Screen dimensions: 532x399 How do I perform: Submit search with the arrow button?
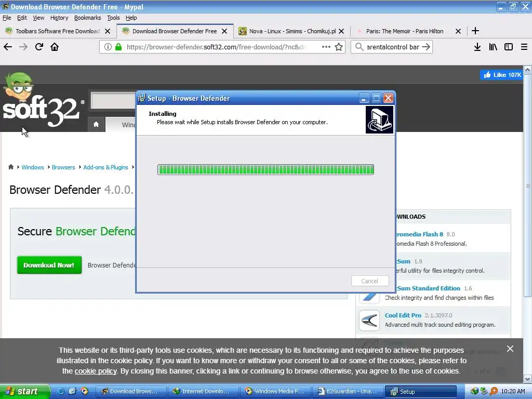pos(426,47)
